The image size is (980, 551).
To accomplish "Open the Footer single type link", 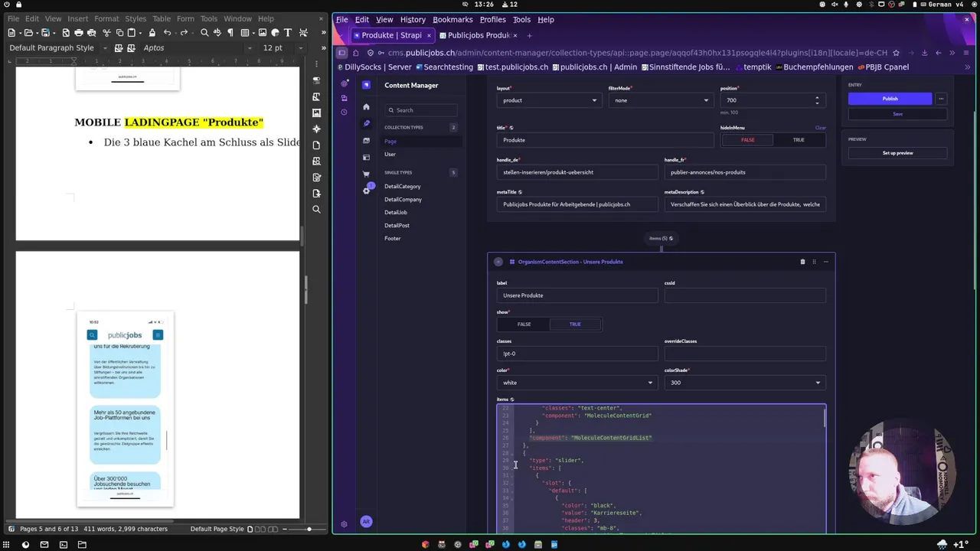I will (393, 238).
